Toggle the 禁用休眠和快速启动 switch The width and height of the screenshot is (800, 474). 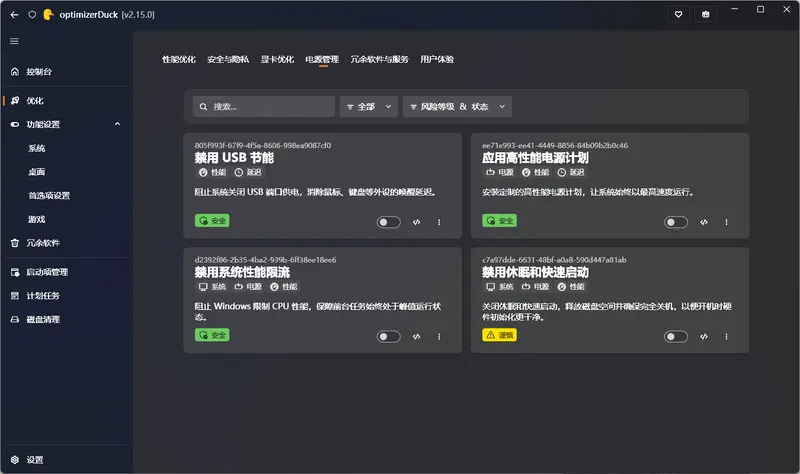[x=676, y=336]
